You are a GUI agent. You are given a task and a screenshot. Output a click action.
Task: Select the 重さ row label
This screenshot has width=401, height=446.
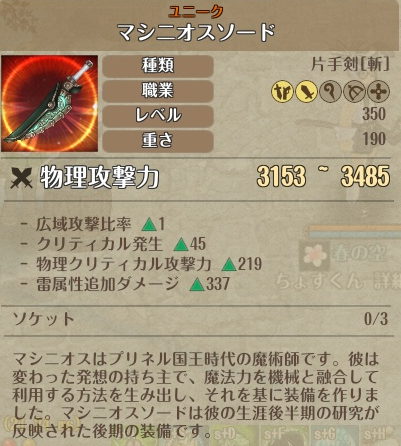[158, 140]
